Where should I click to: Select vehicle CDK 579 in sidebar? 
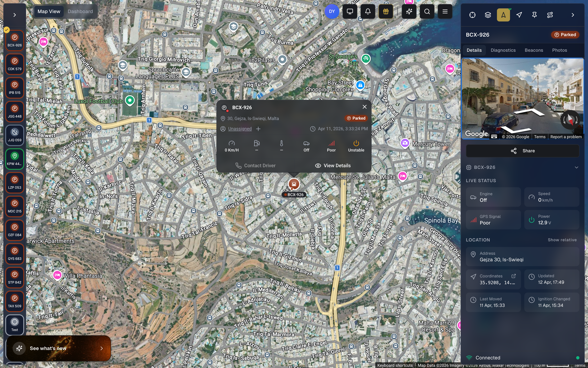click(x=14, y=64)
